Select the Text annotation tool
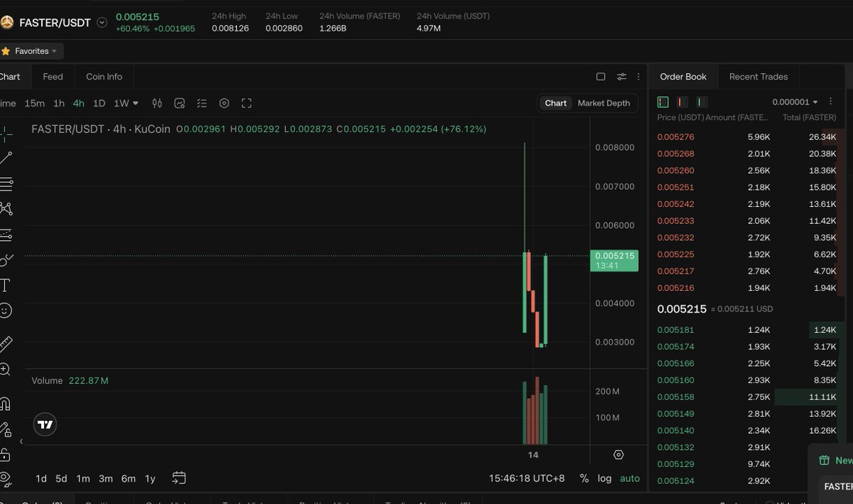 tap(5, 286)
